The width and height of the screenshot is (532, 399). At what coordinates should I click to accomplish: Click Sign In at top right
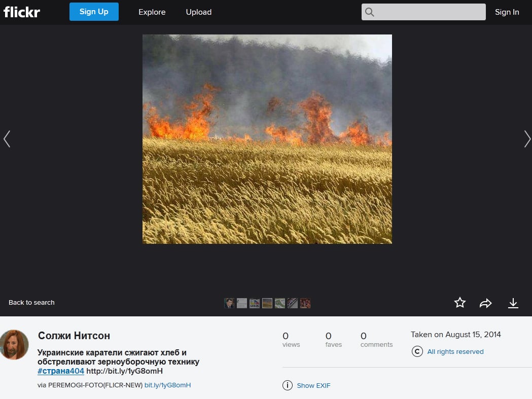click(x=507, y=12)
